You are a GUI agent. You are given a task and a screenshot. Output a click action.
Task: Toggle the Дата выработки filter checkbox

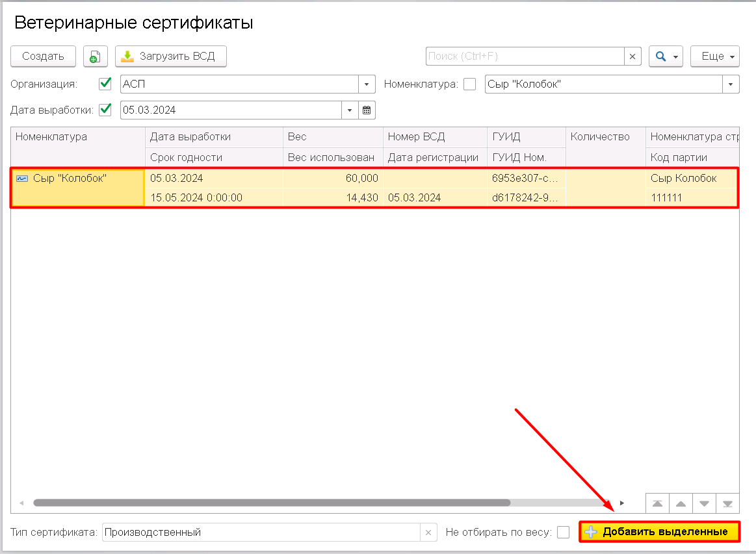point(105,110)
